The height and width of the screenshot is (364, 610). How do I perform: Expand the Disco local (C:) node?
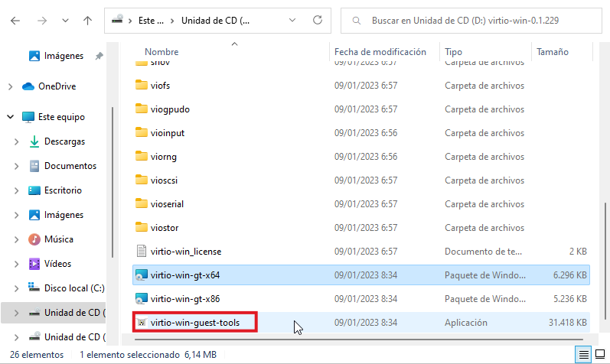(x=17, y=288)
